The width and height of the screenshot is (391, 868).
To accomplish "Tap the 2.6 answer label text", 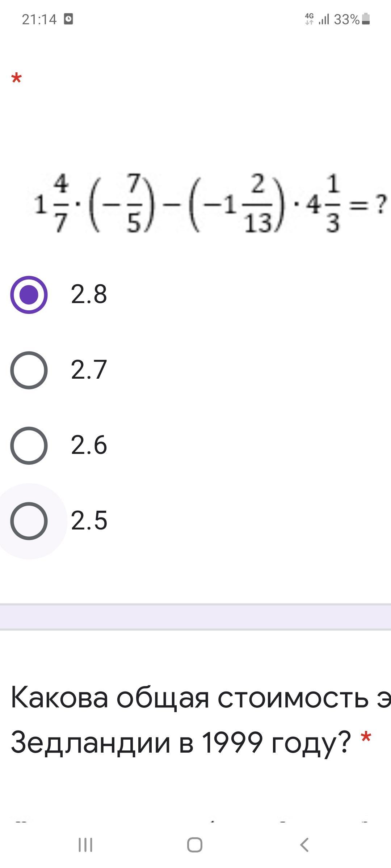I will (89, 445).
